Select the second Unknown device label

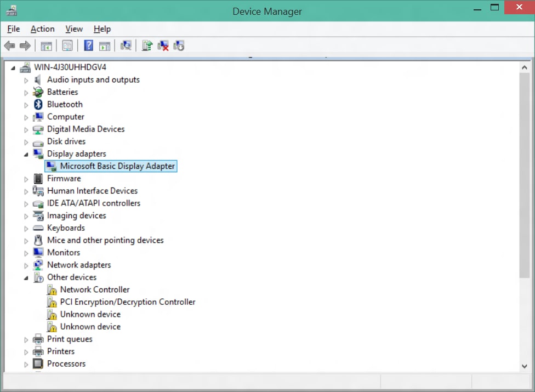click(x=90, y=327)
